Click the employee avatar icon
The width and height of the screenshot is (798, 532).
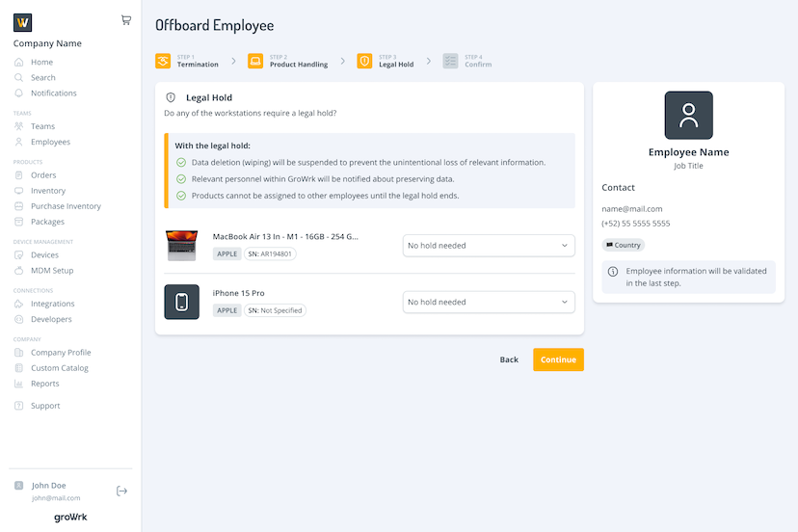pyautogui.click(x=688, y=116)
